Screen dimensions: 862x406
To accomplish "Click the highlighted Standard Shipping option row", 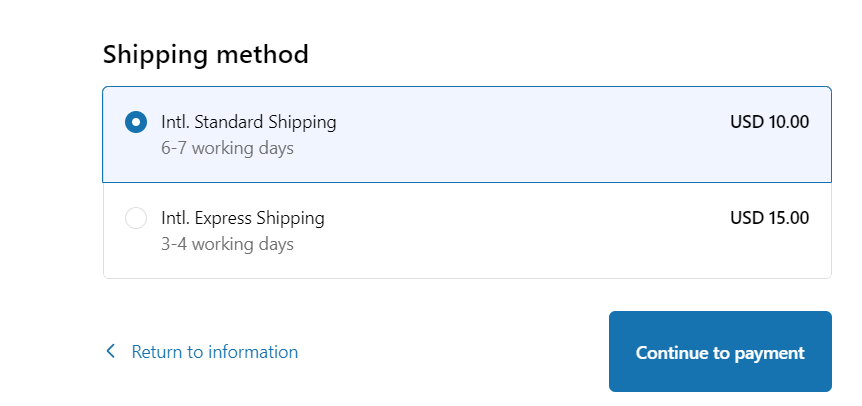I will point(500,135).
